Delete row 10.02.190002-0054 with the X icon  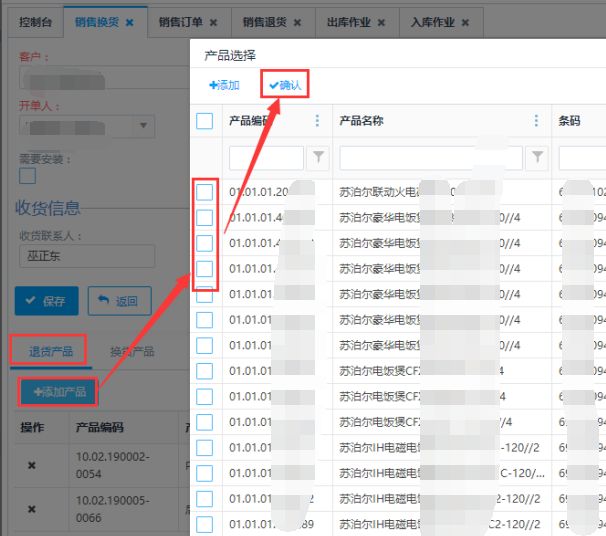coord(31,465)
